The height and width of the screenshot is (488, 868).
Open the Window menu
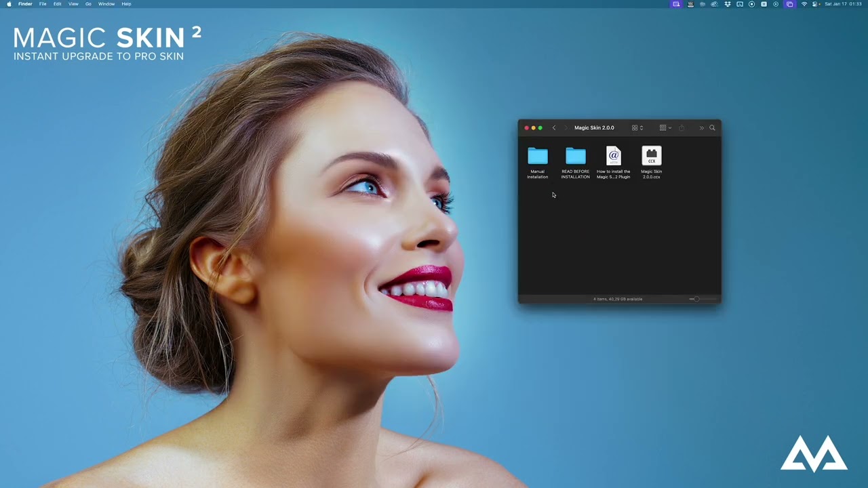[x=106, y=4]
